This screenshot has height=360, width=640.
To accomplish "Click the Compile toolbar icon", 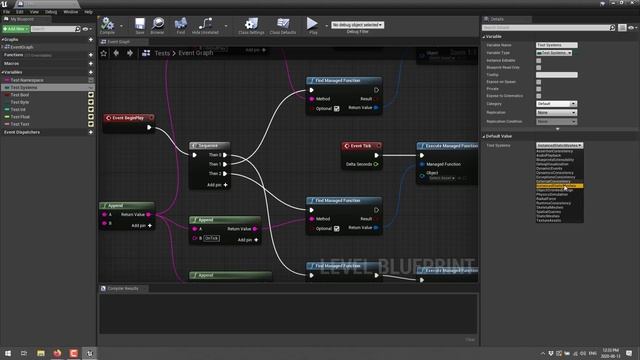I will 107,24.
